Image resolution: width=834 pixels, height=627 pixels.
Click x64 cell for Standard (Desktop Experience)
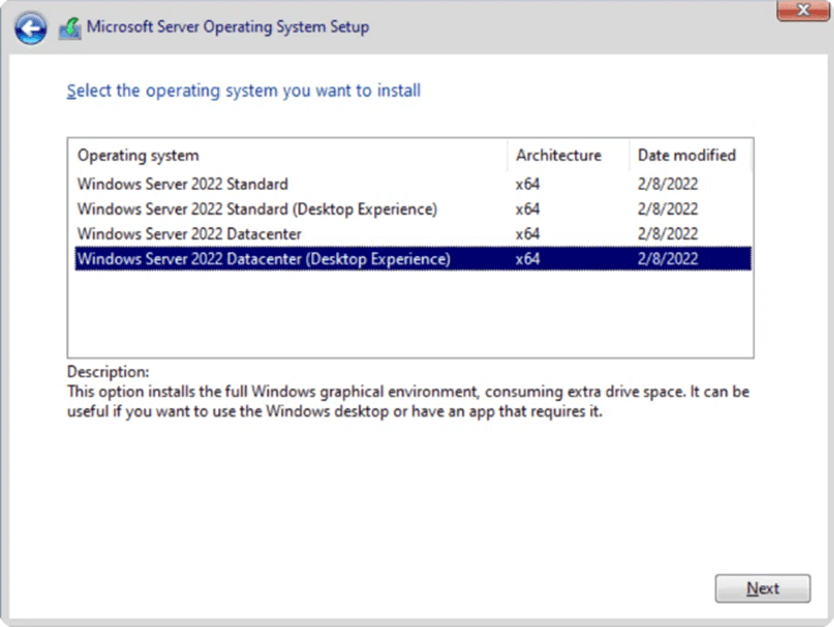528,209
